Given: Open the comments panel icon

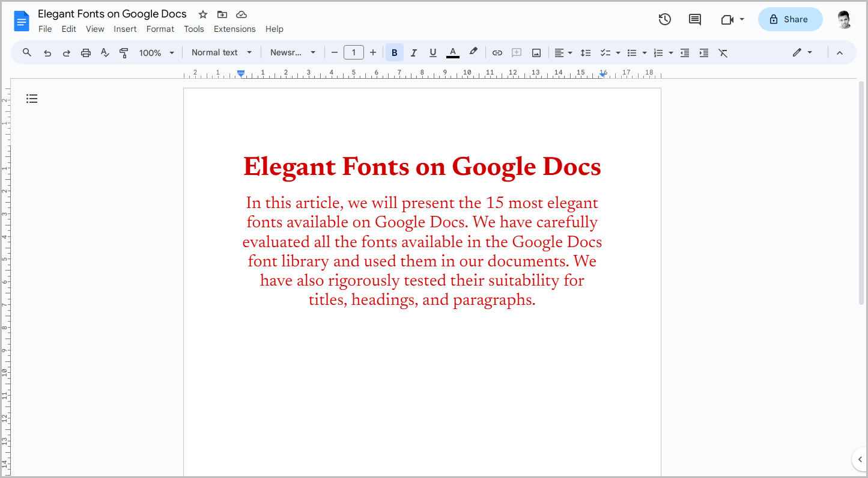Looking at the screenshot, I should point(694,19).
